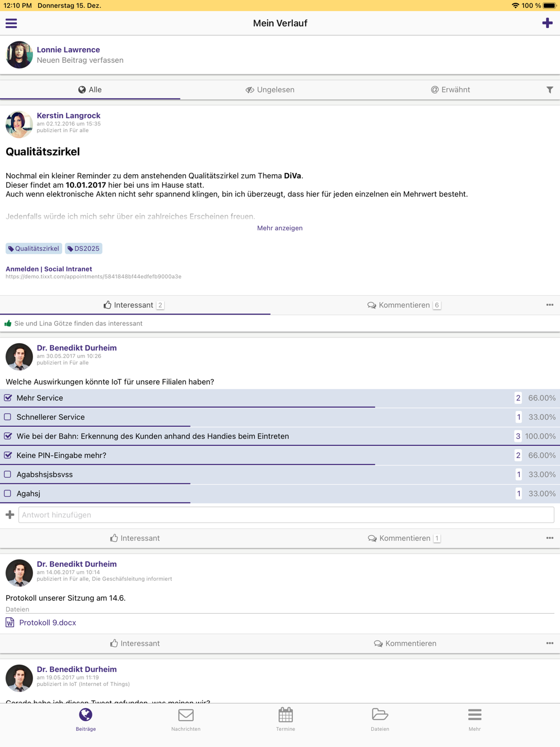Open the demo.tixxt.com appointments URL
Viewport: 560px width, 747px height.
[94, 277]
